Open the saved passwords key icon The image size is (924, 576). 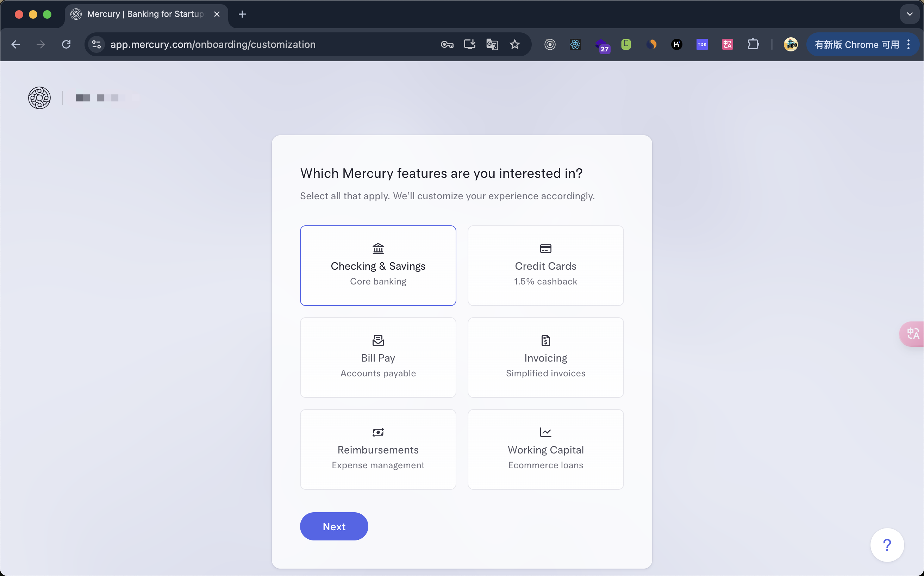447,45
